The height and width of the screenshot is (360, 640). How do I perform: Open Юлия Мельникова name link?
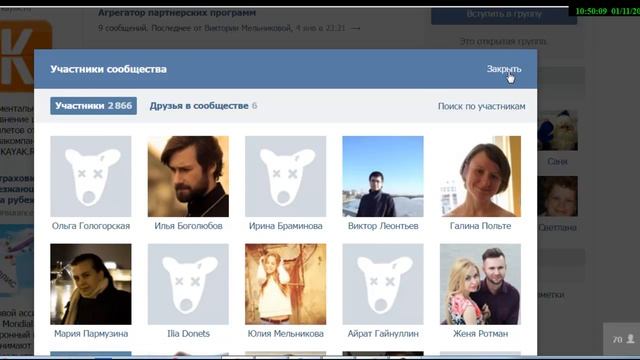(286, 333)
